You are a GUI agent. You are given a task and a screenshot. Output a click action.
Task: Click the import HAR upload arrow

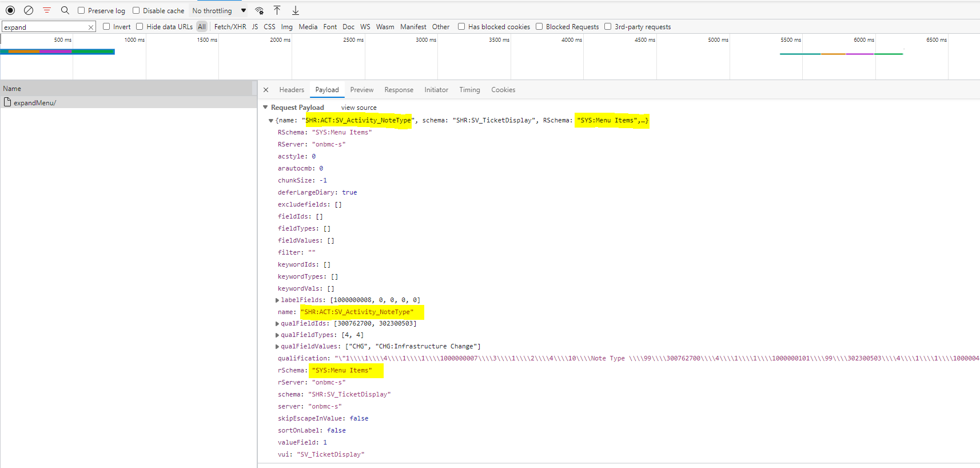tap(277, 10)
